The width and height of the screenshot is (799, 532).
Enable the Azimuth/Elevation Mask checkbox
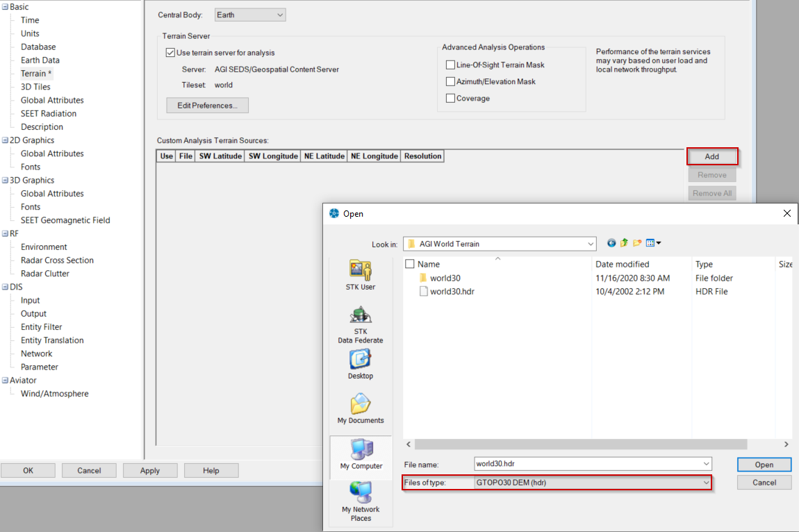[450, 82]
